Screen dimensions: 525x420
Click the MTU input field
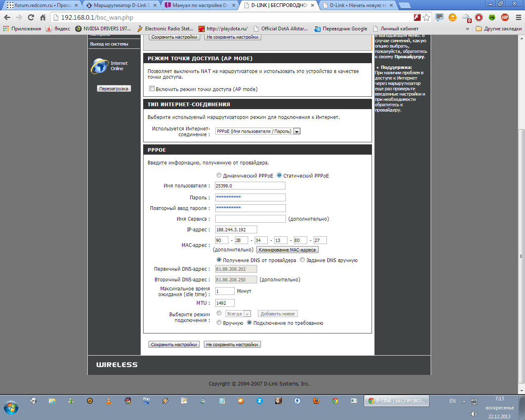225,303
